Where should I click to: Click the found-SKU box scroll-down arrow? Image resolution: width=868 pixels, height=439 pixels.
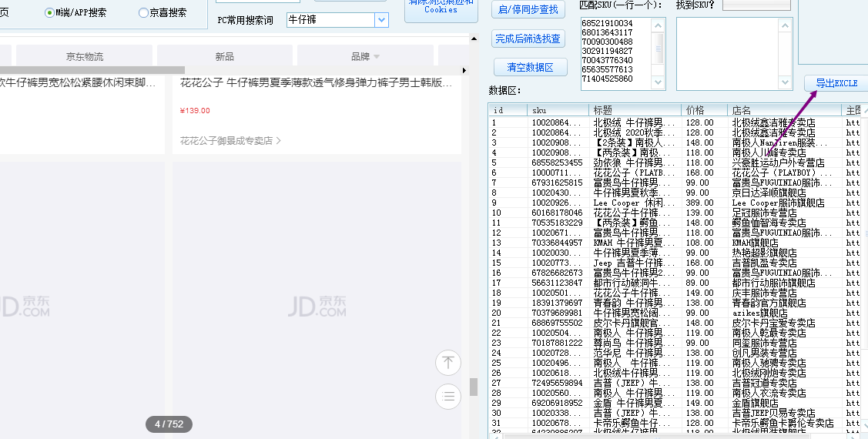(x=784, y=82)
